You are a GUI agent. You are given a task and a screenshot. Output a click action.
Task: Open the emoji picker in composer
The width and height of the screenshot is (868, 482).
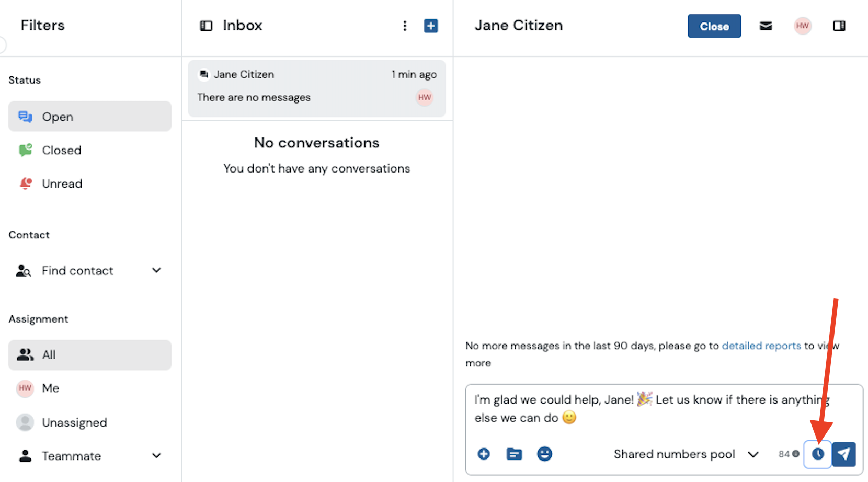544,454
